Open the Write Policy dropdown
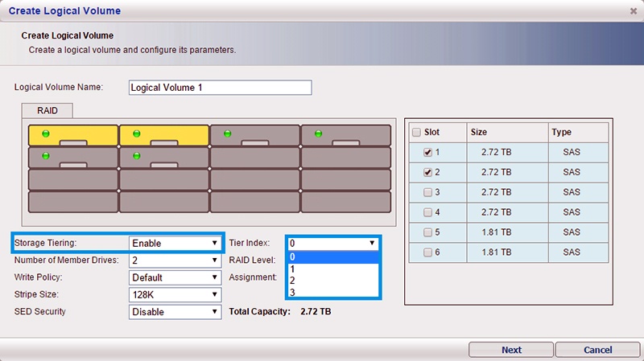The width and height of the screenshot is (644, 361). coord(175,277)
